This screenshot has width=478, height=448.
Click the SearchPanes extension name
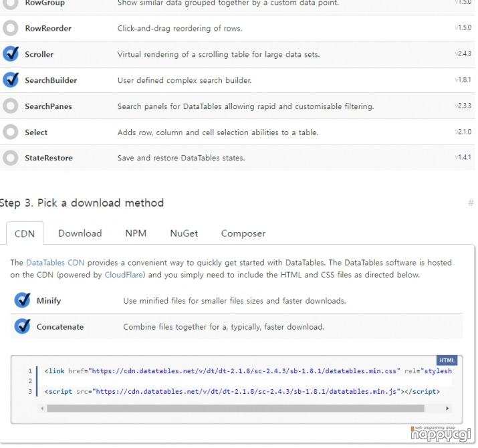49,106
